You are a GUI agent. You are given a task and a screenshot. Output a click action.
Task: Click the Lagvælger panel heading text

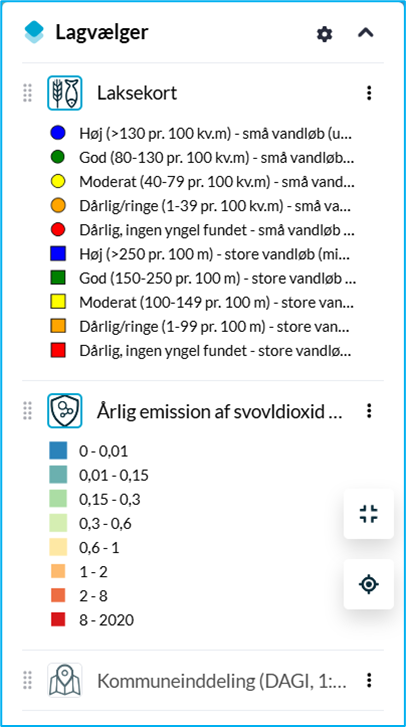point(102,32)
